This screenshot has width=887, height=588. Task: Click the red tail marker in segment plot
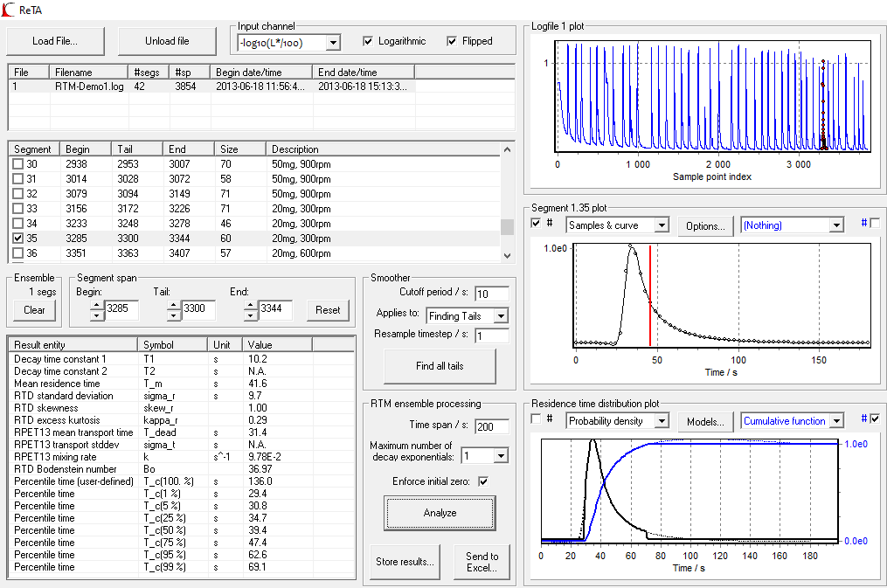click(x=650, y=295)
